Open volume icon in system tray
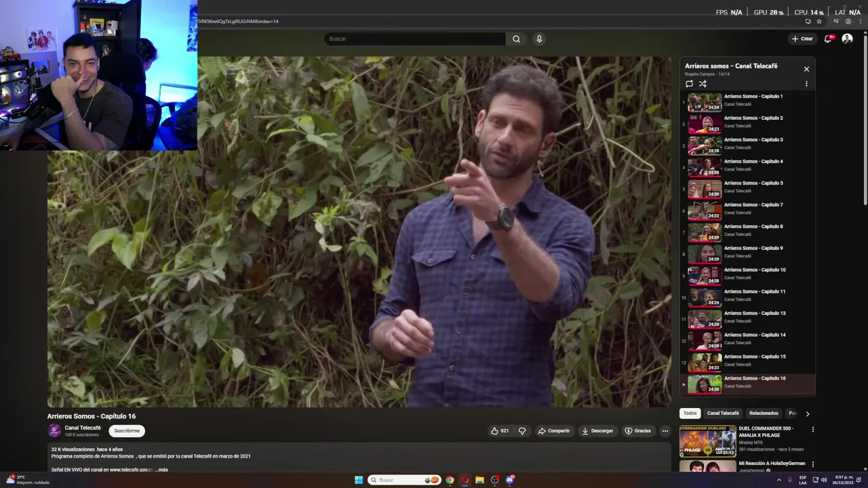 tap(824, 480)
